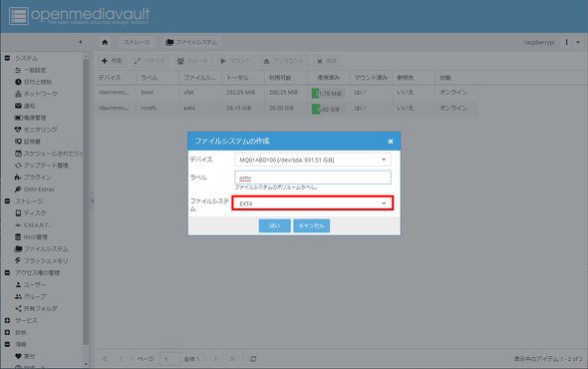588x369 pixels.
Task: Click the ストレージ breadcrumb item
Action: 137,43
